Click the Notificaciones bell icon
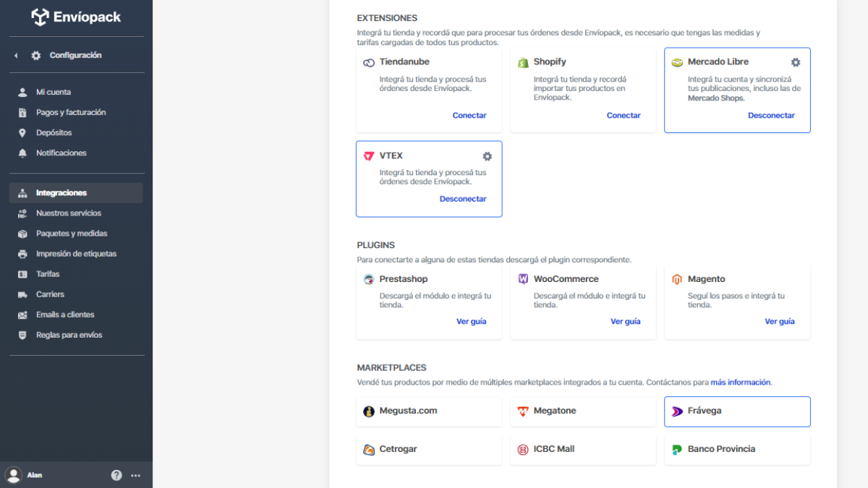The height and width of the screenshot is (488, 868). tap(22, 153)
